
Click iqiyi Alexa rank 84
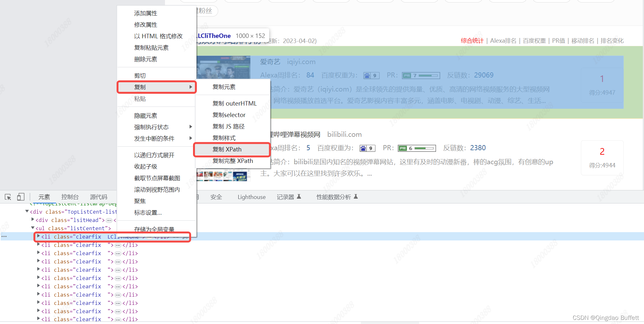[x=310, y=75]
